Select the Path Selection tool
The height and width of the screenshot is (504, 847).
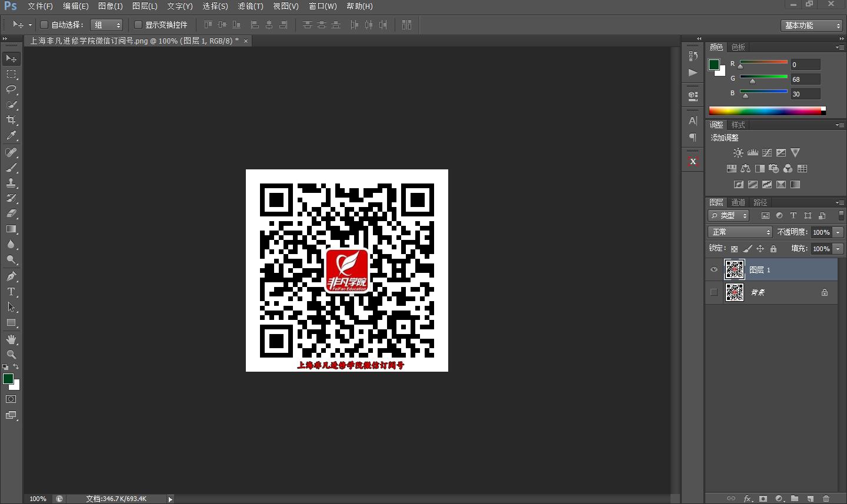coord(11,307)
